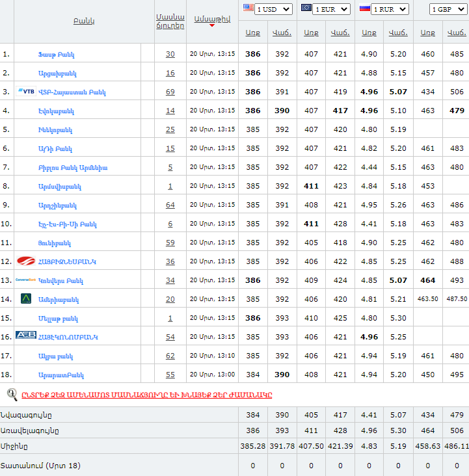The height and width of the screenshot is (476, 469).
Task: Click the Նվազագույնը summary row label
Action: (x=26, y=415)
